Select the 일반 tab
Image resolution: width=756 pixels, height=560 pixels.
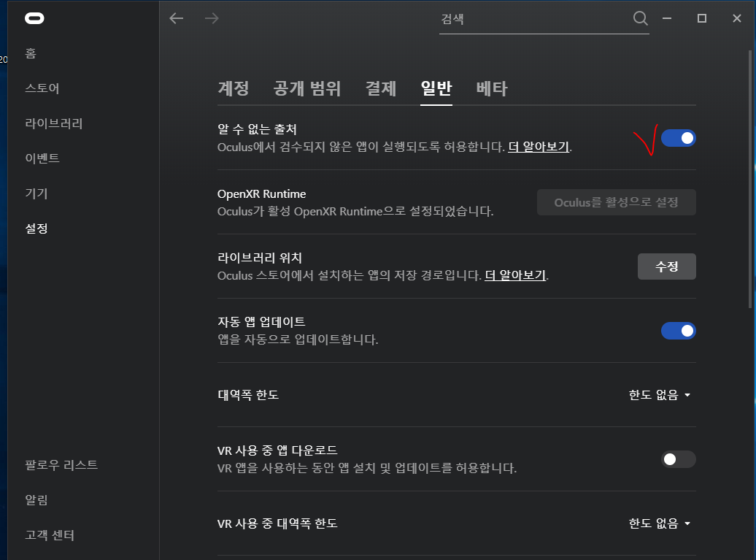(436, 88)
